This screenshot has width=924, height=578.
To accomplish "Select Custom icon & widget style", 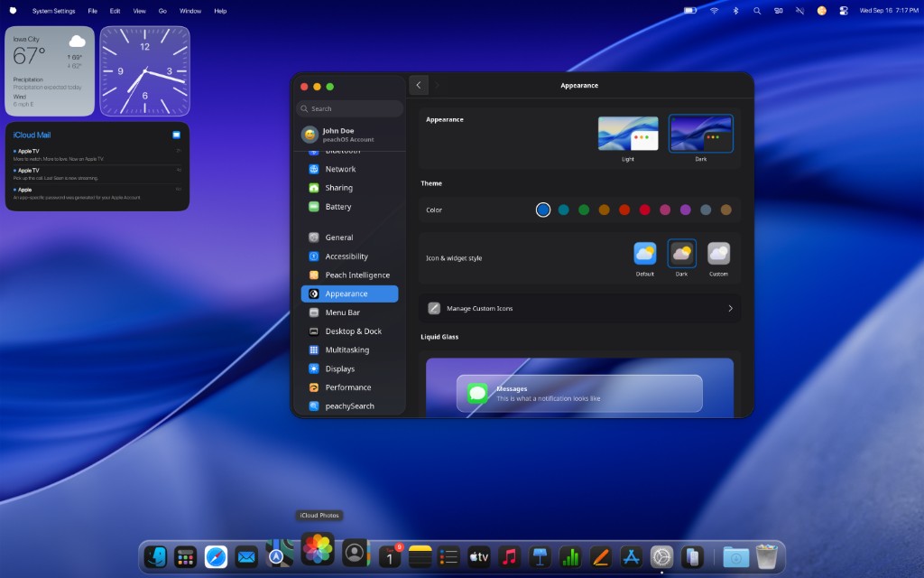I will (x=718, y=254).
